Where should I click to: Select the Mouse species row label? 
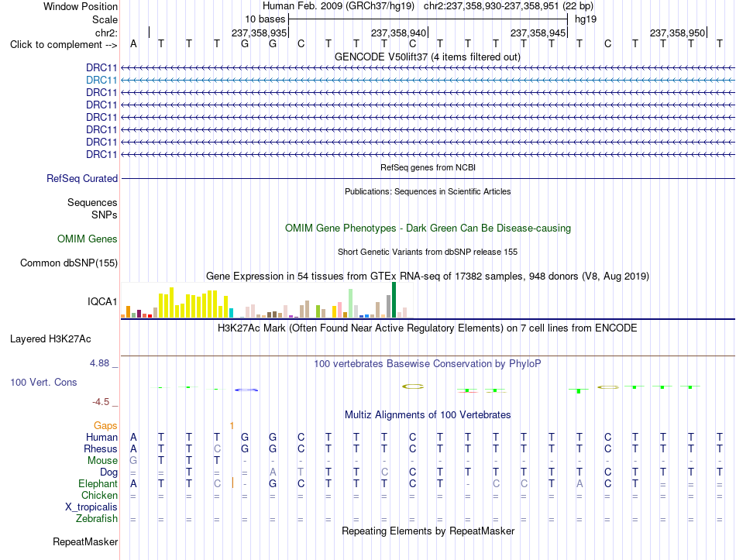click(102, 461)
